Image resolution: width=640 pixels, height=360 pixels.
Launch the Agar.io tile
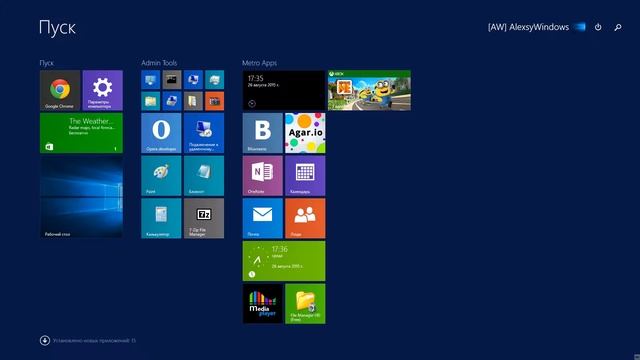[305, 133]
